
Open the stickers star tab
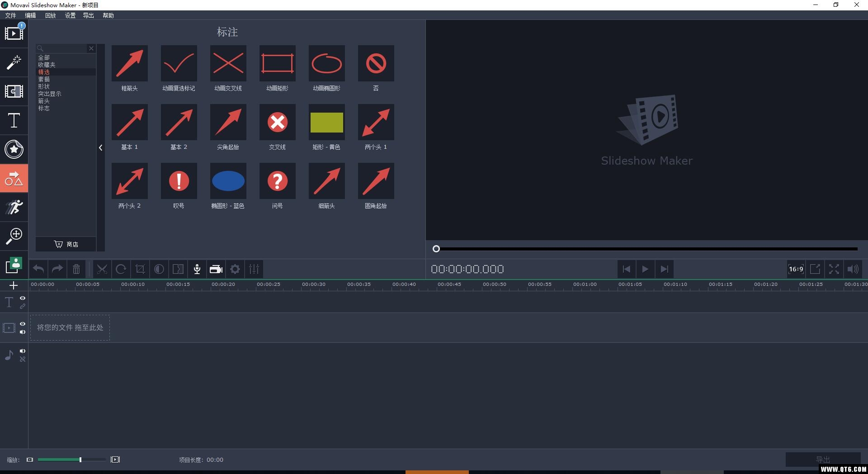tap(14, 150)
